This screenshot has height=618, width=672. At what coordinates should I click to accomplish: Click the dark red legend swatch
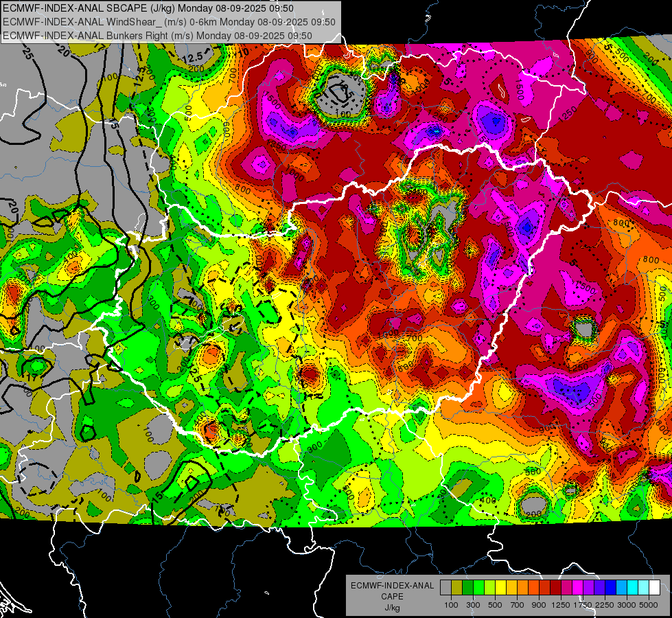point(556,588)
